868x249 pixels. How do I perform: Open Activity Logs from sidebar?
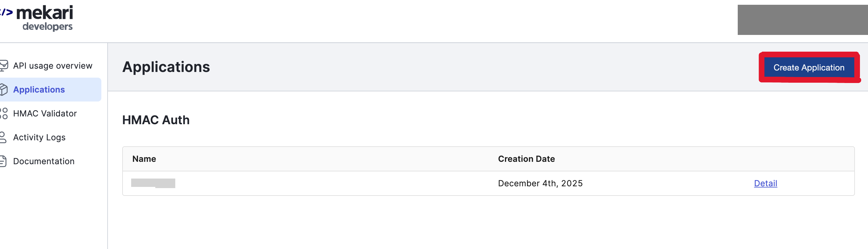pyautogui.click(x=39, y=137)
